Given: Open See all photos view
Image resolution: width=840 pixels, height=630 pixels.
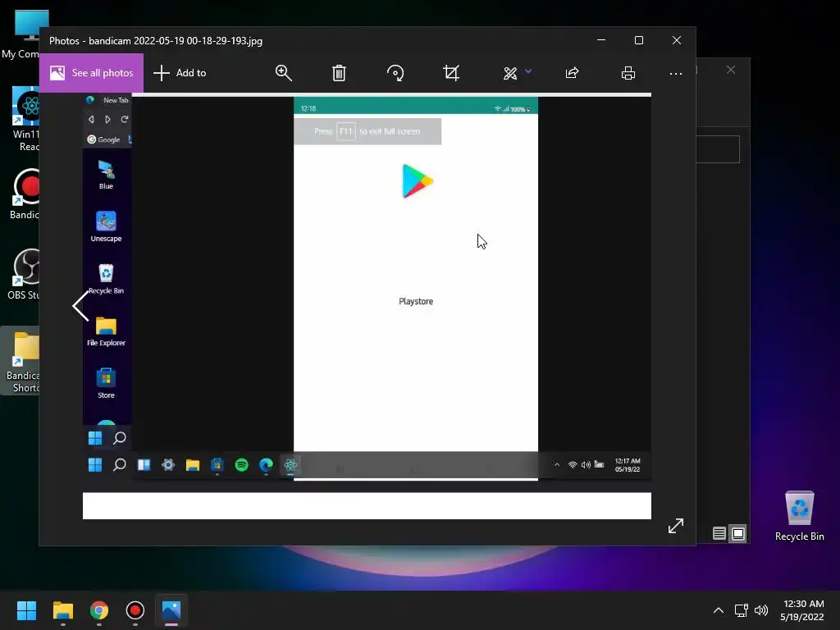Looking at the screenshot, I should 91,73.
